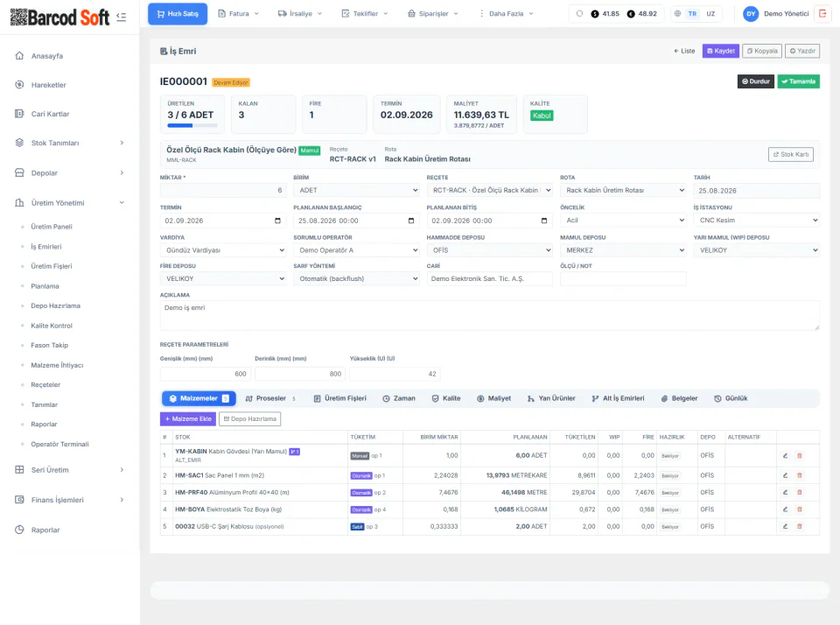Switch to the Prosesler tab
The image size is (840, 625).
click(270, 398)
